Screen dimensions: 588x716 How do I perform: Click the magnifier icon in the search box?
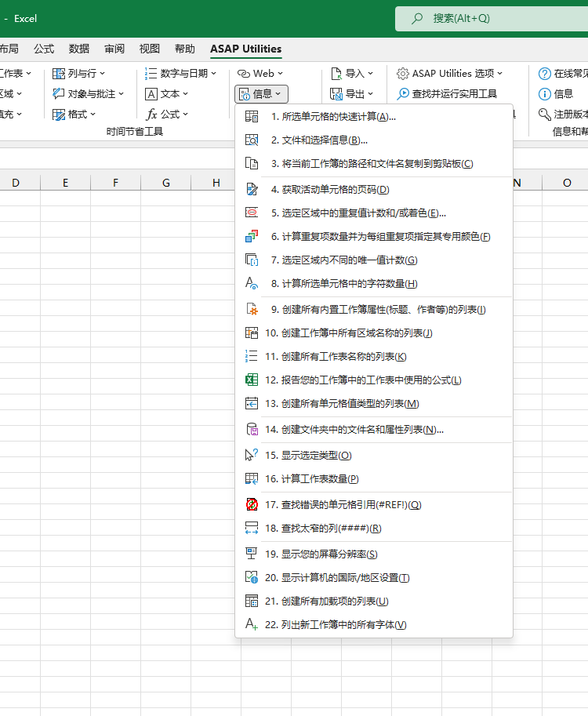pos(417,19)
